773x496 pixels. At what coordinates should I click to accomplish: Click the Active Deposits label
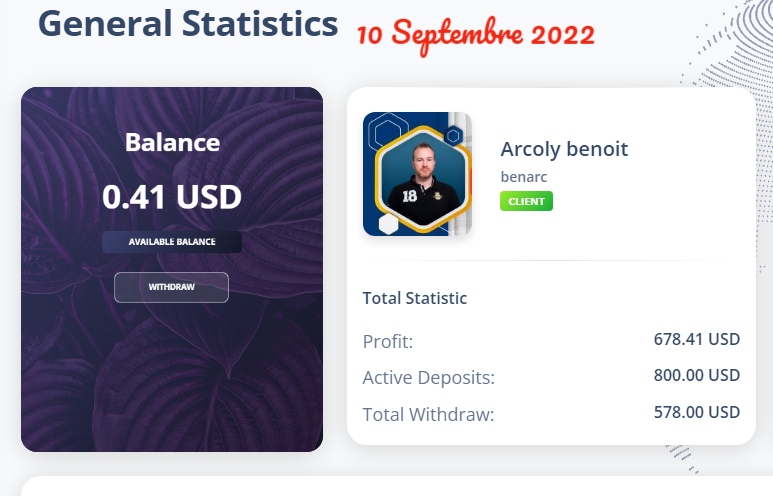pos(428,378)
